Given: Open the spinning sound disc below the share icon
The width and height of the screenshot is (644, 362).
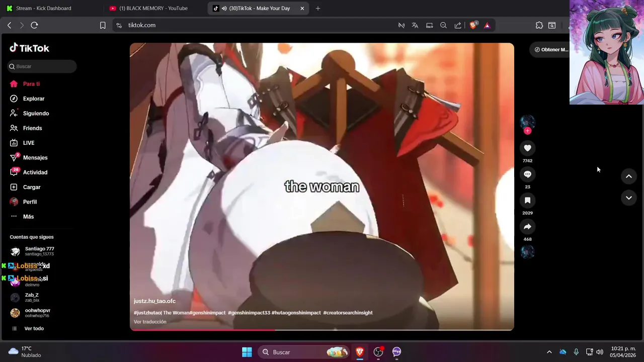Looking at the screenshot, I should pyautogui.click(x=527, y=251).
